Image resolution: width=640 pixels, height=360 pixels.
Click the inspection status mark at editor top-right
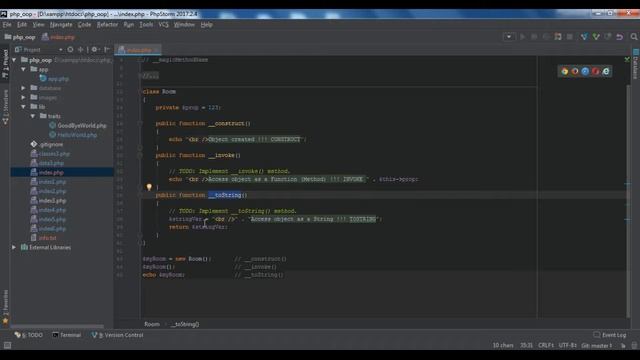click(x=627, y=60)
